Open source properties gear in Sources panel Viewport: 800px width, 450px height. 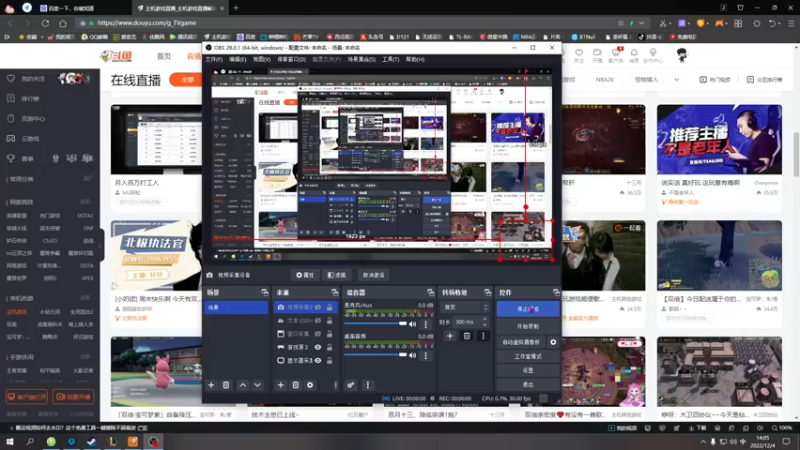click(x=310, y=385)
